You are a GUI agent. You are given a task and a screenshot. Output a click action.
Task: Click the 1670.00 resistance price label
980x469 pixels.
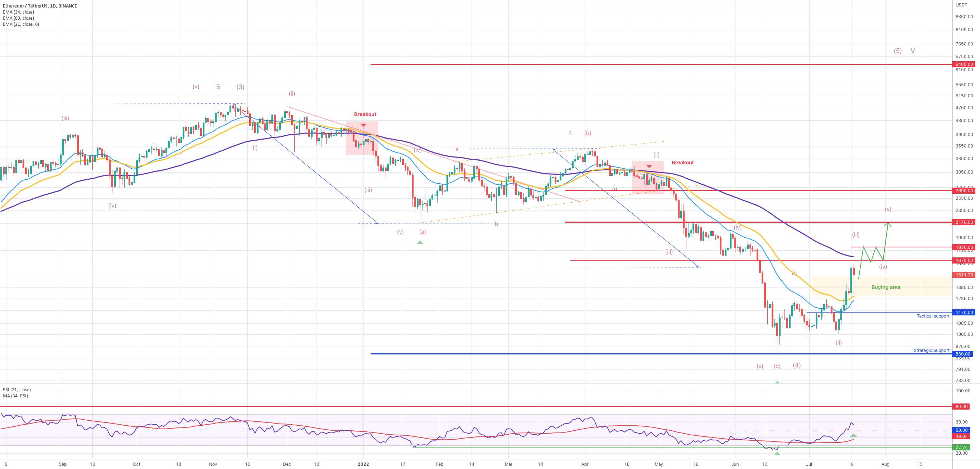[x=964, y=261]
